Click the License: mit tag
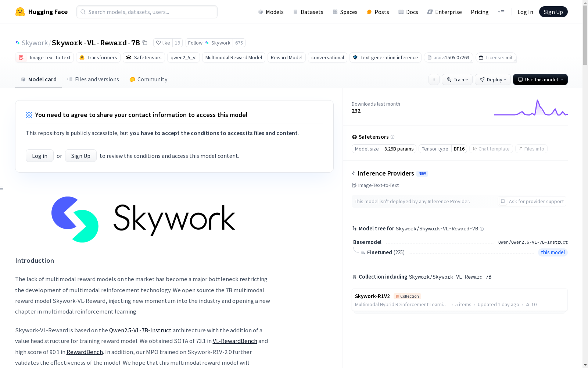Image resolution: width=588 pixels, height=368 pixels. click(496, 57)
